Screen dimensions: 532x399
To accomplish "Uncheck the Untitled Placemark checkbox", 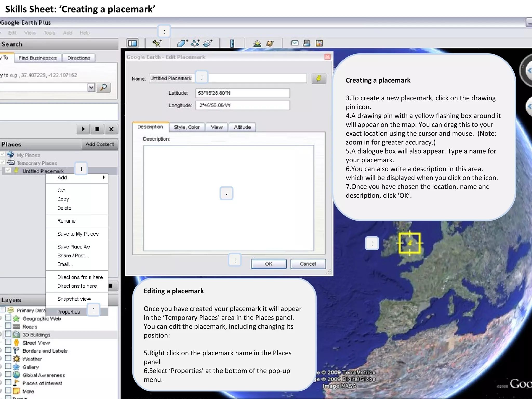I will point(8,170).
